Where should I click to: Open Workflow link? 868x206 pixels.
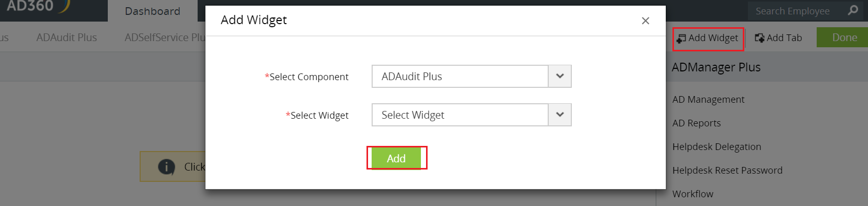[x=692, y=194]
